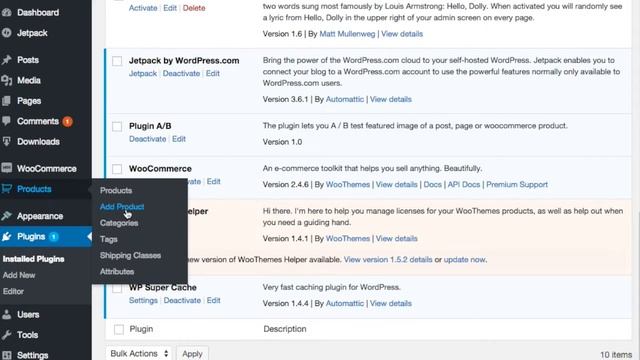This screenshot has width=640, height=360.
Task: Click the WooCommerce icon in sidebar
Action: click(x=7, y=168)
